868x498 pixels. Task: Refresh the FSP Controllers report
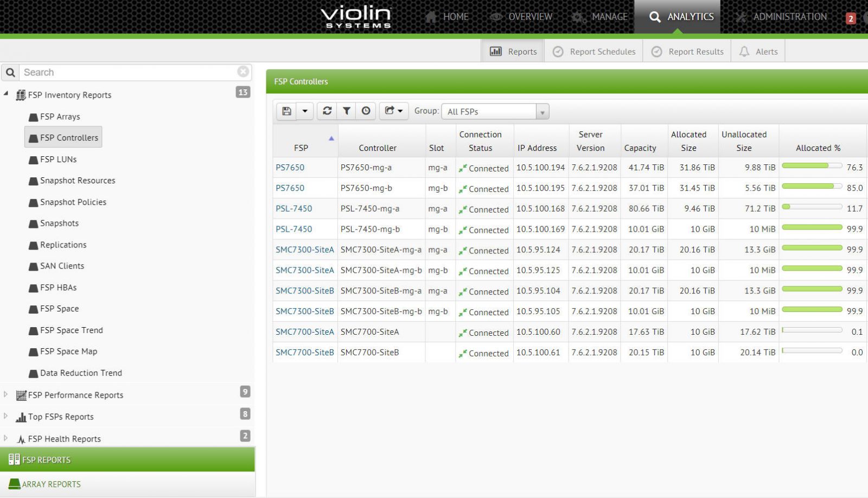coord(327,111)
